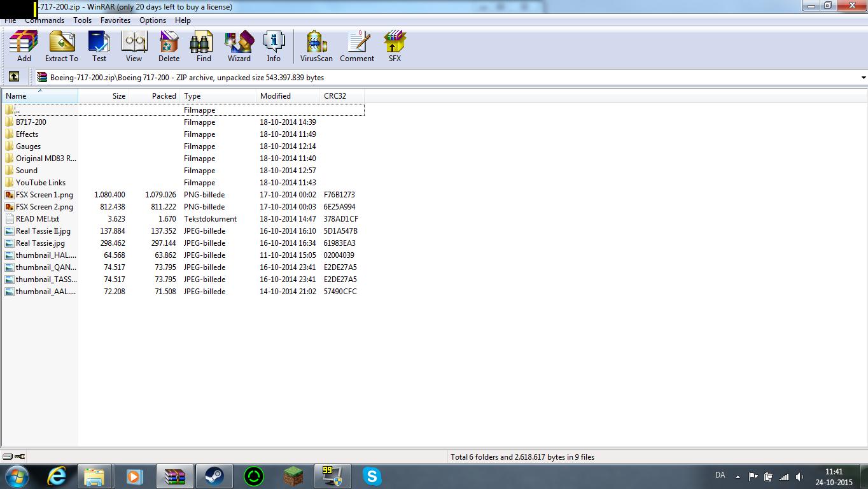Viewport: 868px width, 489px height.
Task: Start the VirusScan tool
Action: click(x=316, y=47)
